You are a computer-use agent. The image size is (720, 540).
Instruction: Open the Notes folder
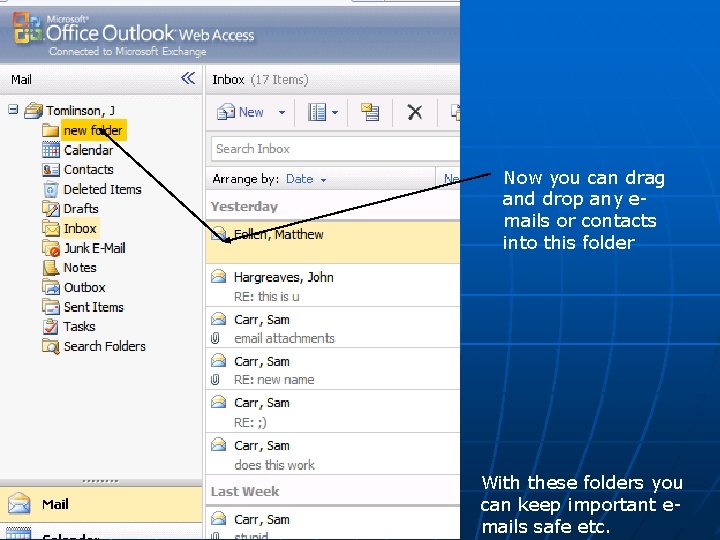point(80,267)
